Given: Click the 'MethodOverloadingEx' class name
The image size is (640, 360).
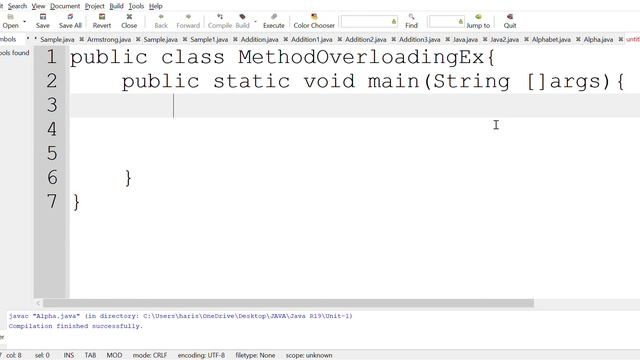Looking at the screenshot, I should pyautogui.click(x=361, y=57).
